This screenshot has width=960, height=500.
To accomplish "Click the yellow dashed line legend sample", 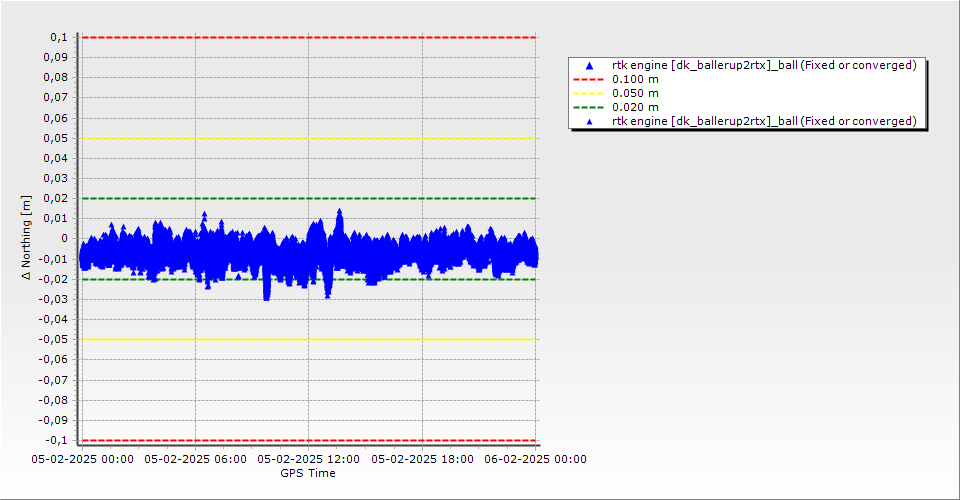I will (x=588, y=94).
